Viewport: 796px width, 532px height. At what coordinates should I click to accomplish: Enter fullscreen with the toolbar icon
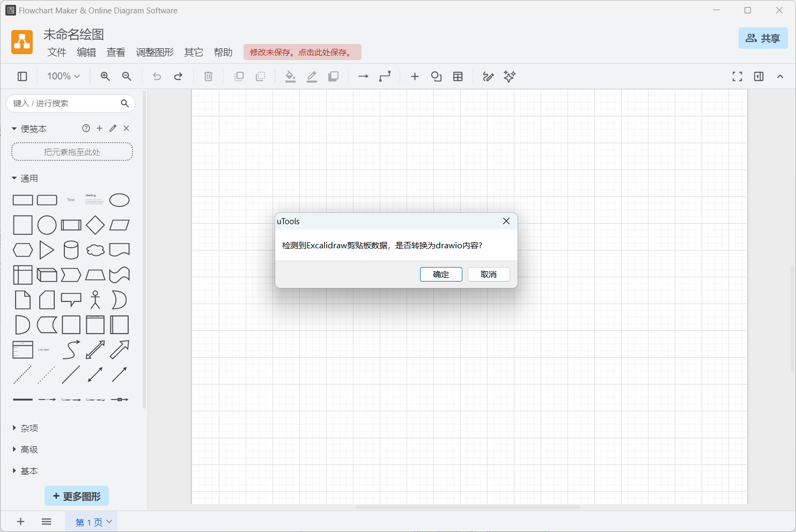pyautogui.click(x=737, y=77)
